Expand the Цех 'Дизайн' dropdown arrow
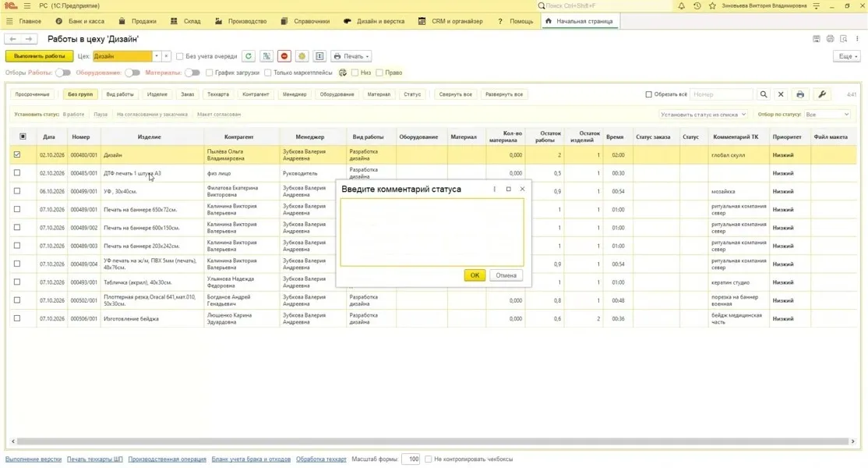868x468 pixels. [x=157, y=56]
